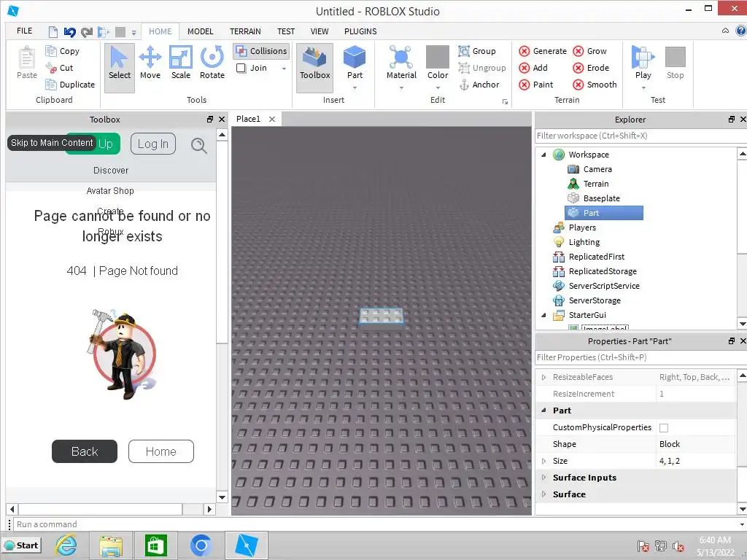Click the Discover link

(x=111, y=171)
